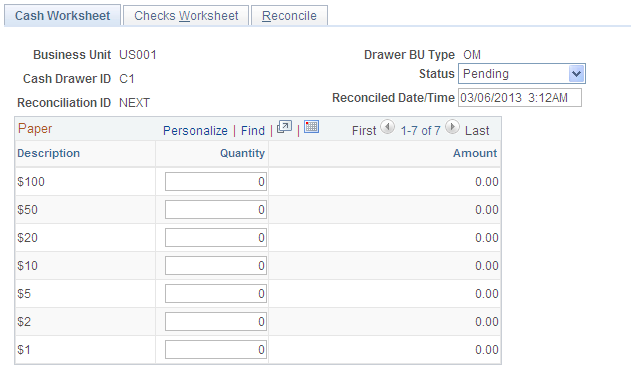The width and height of the screenshot is (636, 371).
Task: Expand the Status dropdown arrow
Action: (x=576, y=74)
